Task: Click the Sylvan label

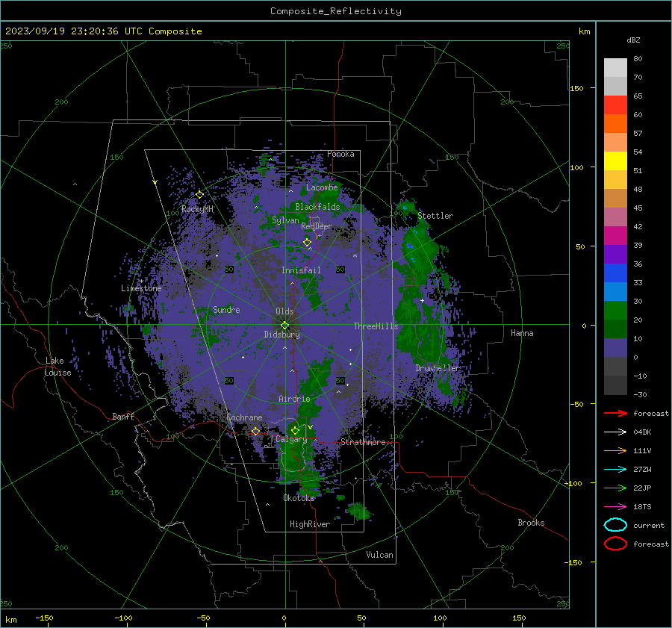Action: click(285, 220)
